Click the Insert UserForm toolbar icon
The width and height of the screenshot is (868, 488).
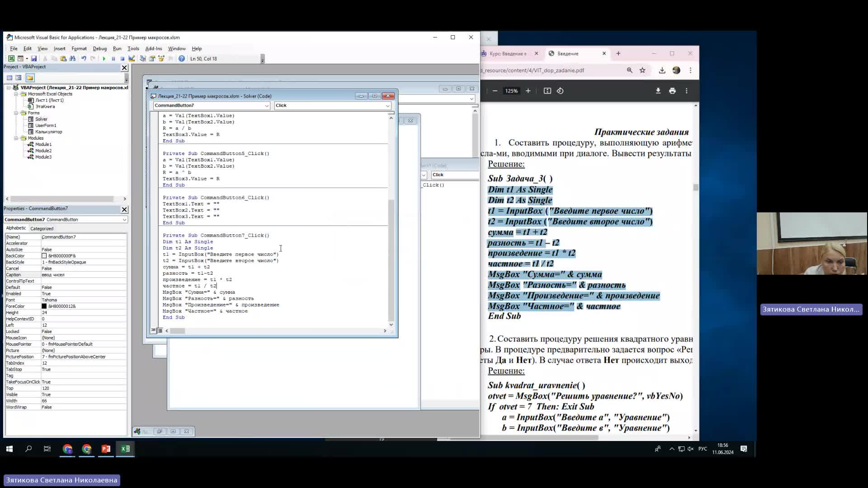coord(20,59)
